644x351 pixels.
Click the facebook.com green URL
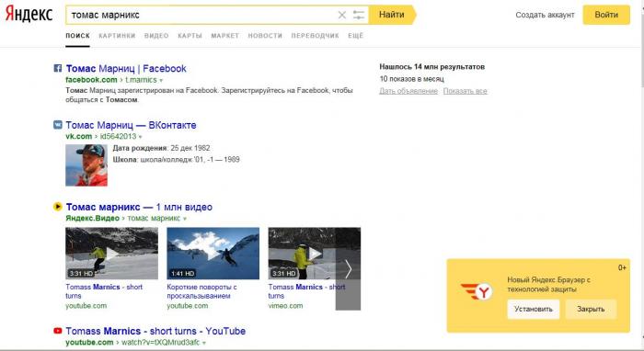tap(91, 80)
